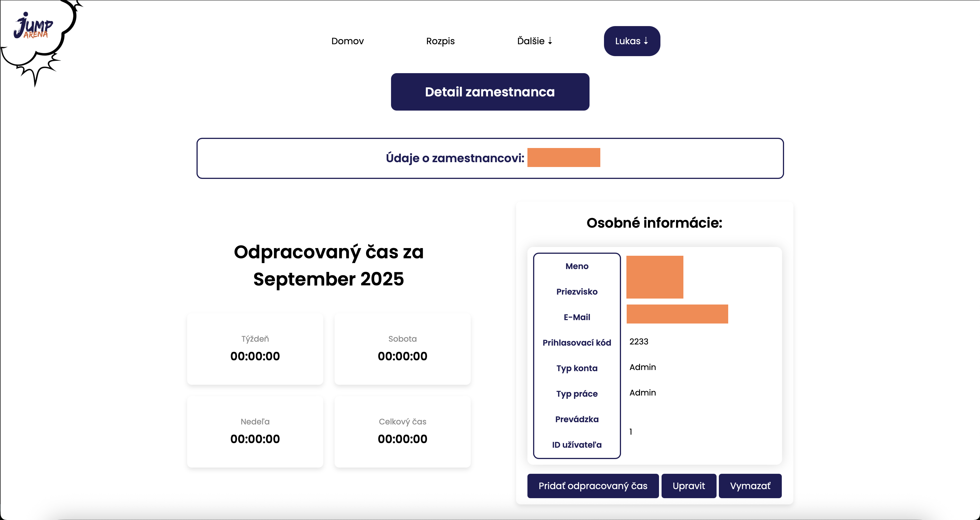The image size is (980, 520).
Task: Click the Meno label
Action: pyautogui.click(x=577, y=266)
